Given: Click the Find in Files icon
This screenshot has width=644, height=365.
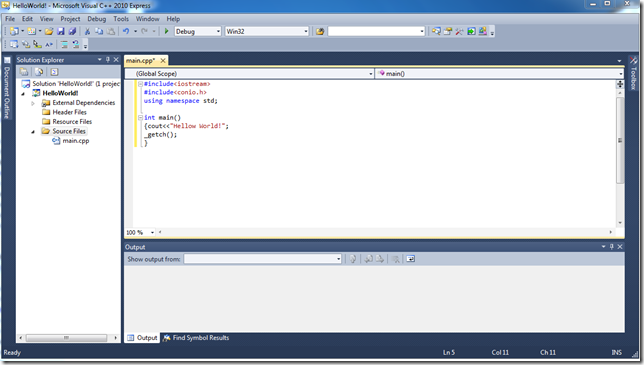Looking at the screenshot, I should pyautogui.click(x=320, y=31).
